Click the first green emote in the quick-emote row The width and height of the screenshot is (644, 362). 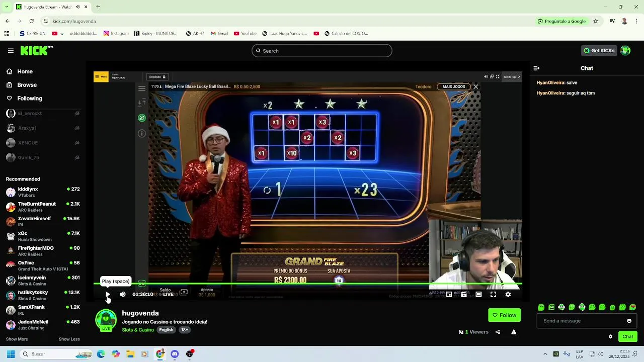pos(541,307)
